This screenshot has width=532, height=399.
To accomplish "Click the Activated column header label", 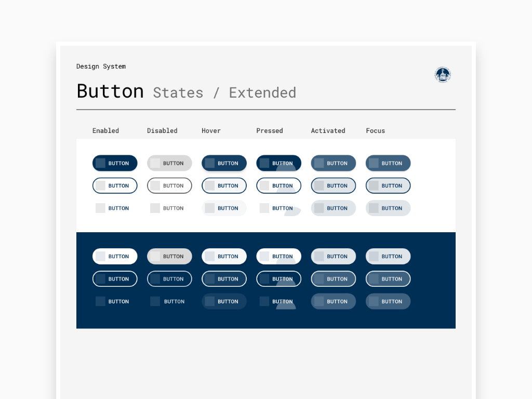I will [x=328, y=130].
